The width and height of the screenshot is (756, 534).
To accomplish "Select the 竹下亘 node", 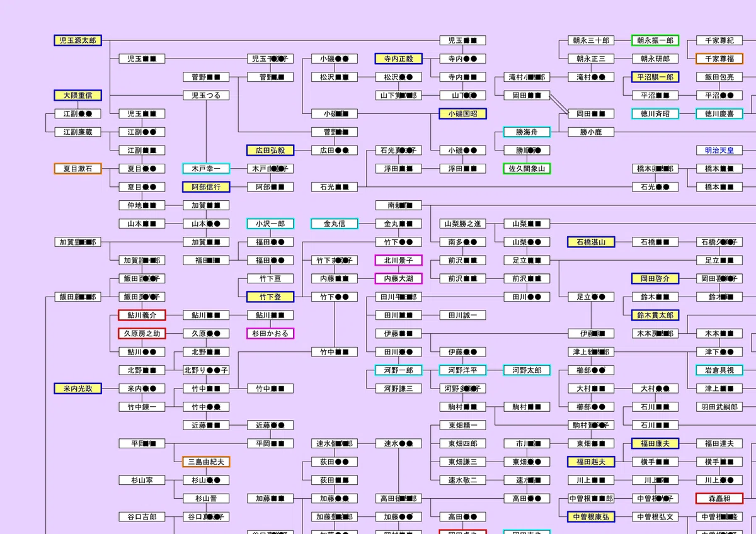I will pos(270,278).
